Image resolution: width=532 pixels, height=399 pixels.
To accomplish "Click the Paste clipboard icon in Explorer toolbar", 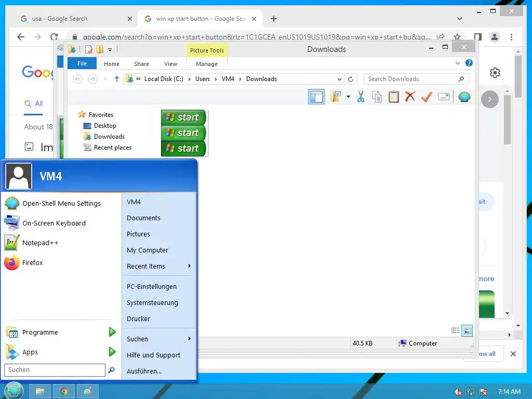I will click(x=394, y=97).
